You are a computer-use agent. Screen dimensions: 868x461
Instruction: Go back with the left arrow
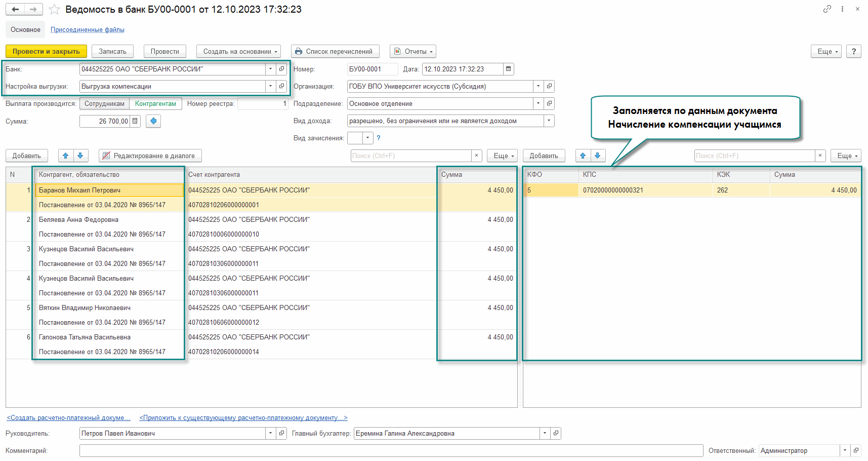pos(15,10)
